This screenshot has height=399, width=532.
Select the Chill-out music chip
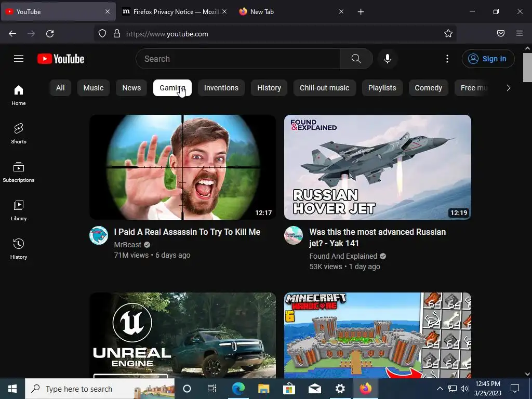click(x=324, y=88)
